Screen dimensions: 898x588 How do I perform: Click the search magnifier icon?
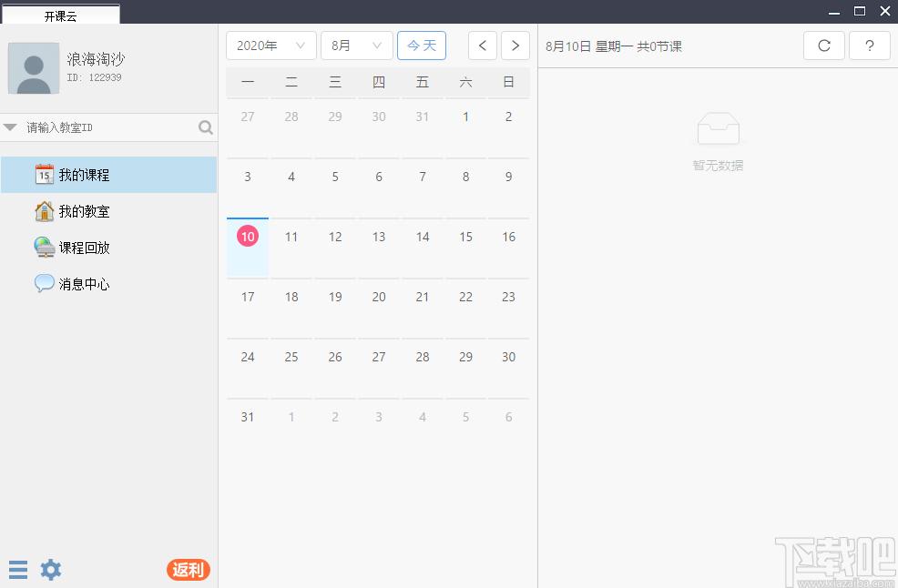pyautogui.click(x=206, y=127)
